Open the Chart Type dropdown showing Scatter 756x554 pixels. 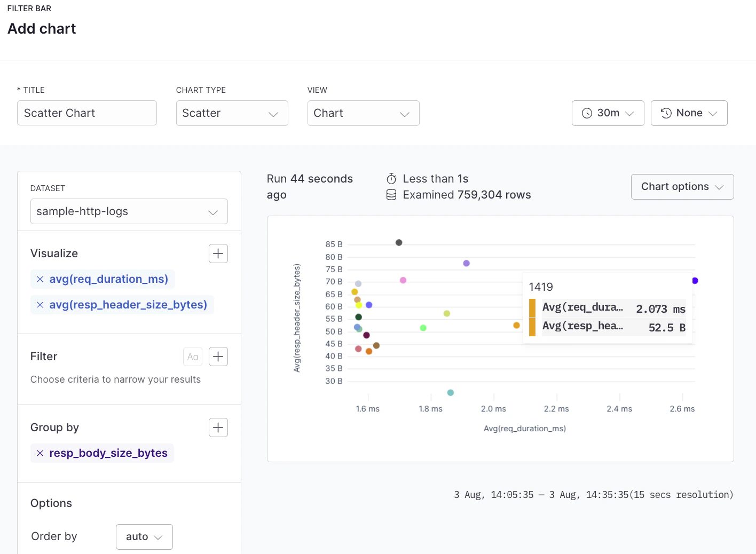pos(232,113)
